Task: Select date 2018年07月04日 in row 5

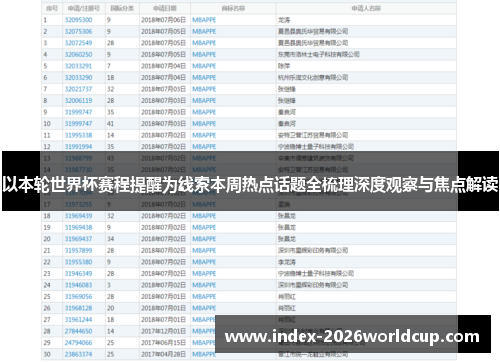Action: [163, 66]
